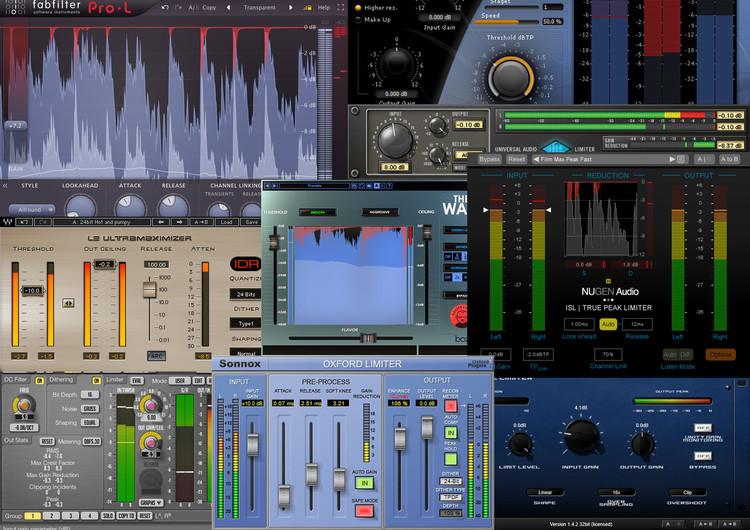Open the Noise GAUSS selector
The height and width of the screenshot is (530, 750).
point(89,409)
